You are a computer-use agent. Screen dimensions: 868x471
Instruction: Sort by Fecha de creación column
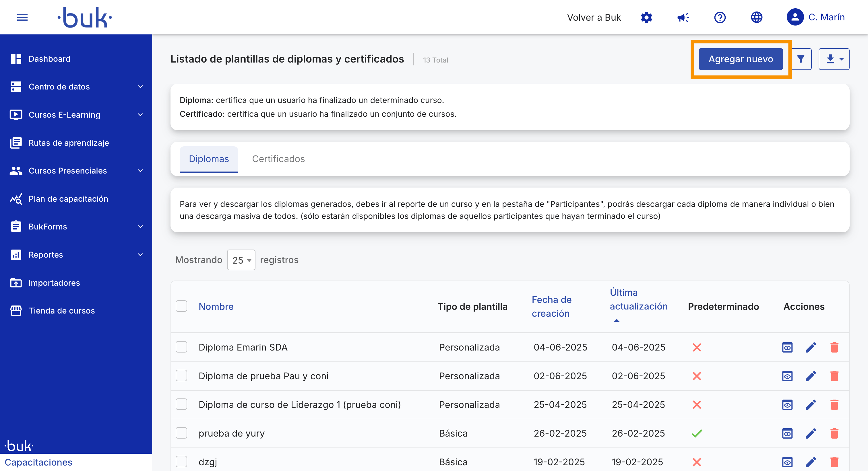coord(551,306)
